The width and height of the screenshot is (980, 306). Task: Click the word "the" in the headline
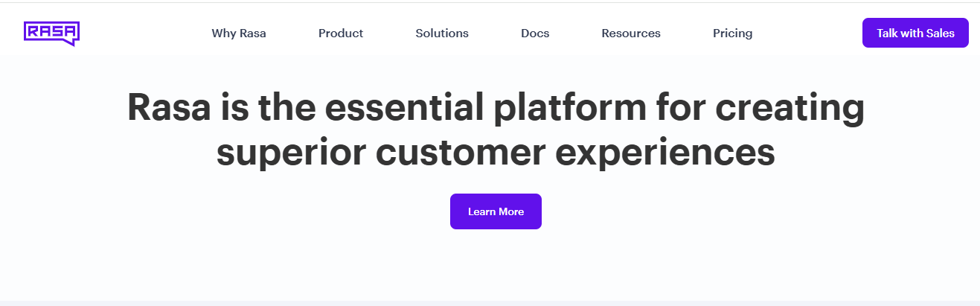[x=286, y=107]
